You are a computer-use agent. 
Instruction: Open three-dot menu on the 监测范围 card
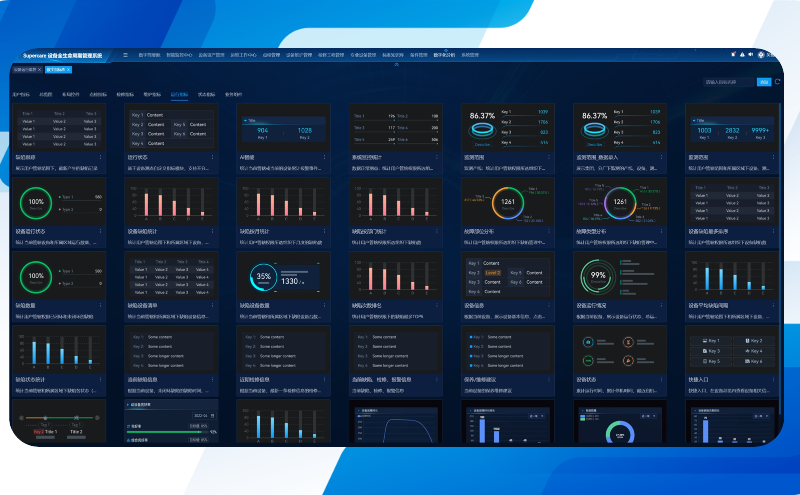click(x=551, y=158)
